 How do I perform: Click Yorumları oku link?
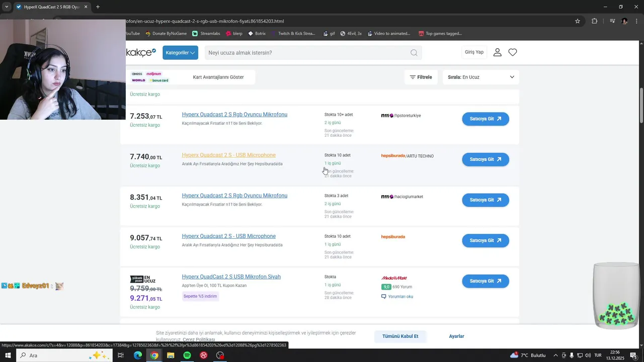coord(400,297)
